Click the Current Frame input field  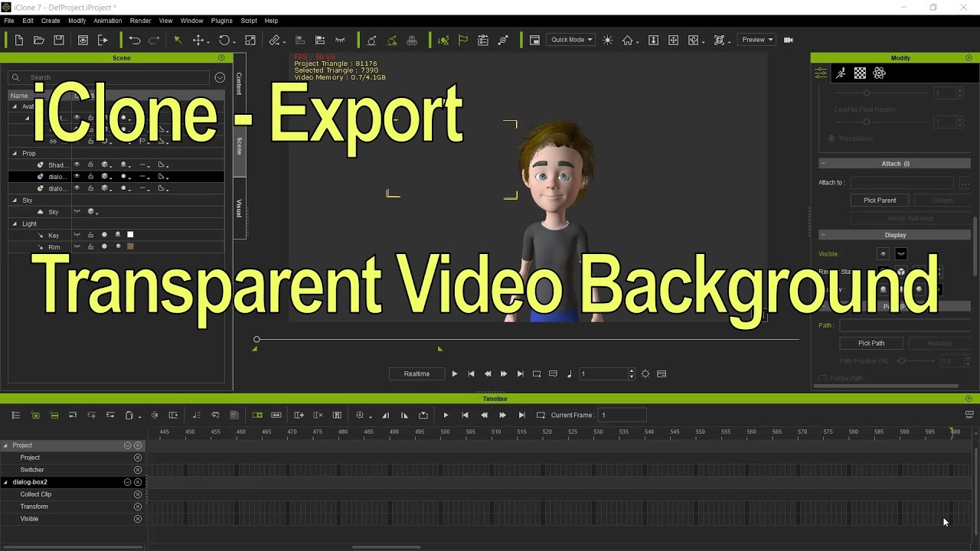622,415
